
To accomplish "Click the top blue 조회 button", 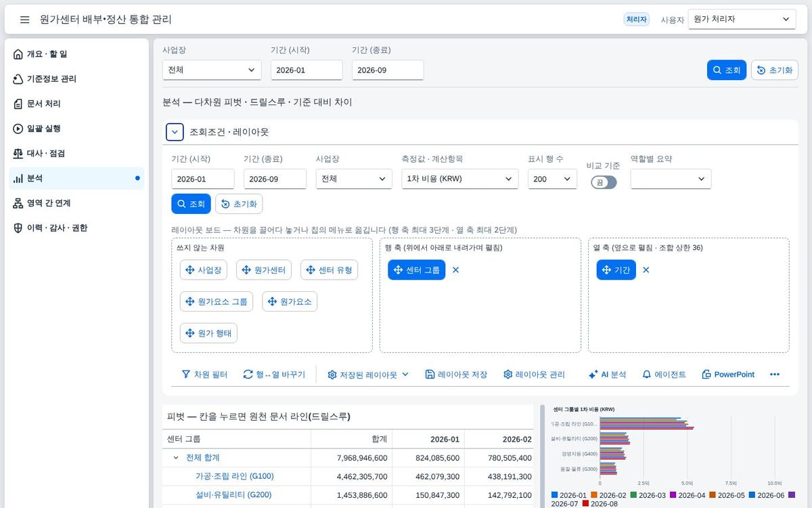I will pyautogui.click(x=727, y=70).
